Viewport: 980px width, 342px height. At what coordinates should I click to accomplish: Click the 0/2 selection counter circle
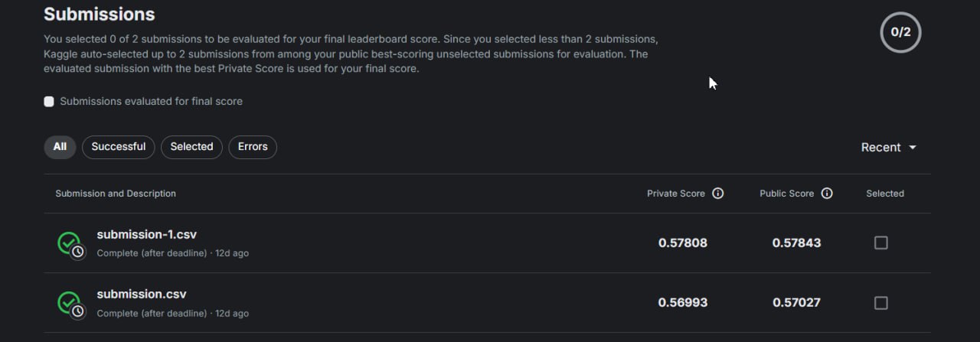(900, 32)
